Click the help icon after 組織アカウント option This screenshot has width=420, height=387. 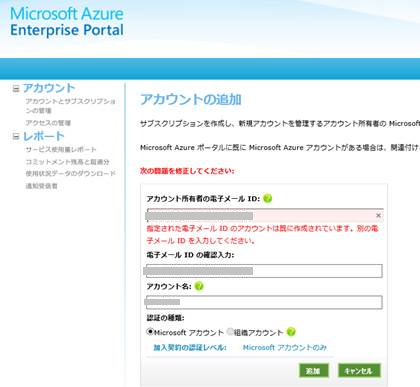point(291,332)
